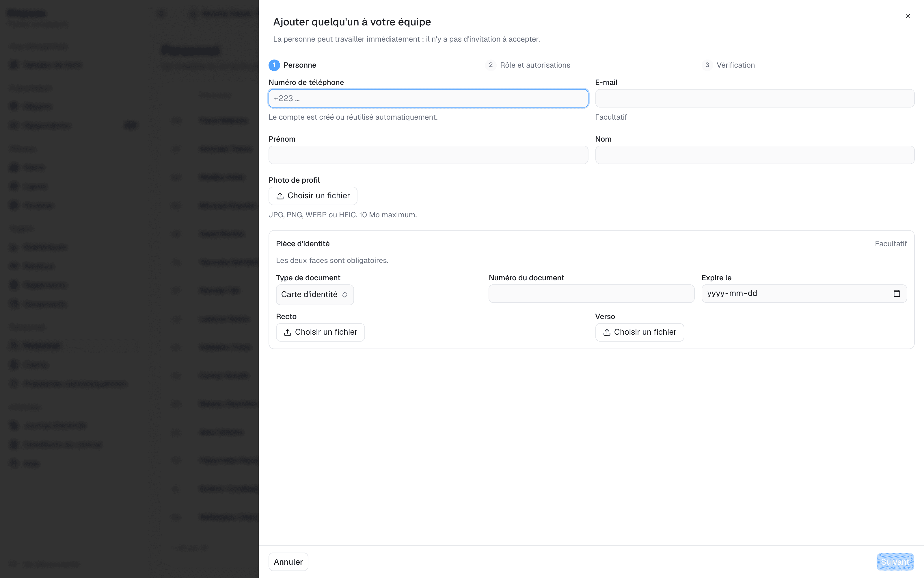Go to step 1 Personne
Viewport: 924px width, 578px height.
click(x=293, y=65)
